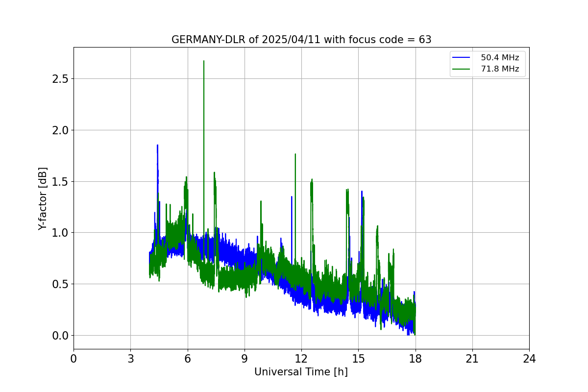
Task: Click the x-axis tick label '9'
Action: [245, 359]
